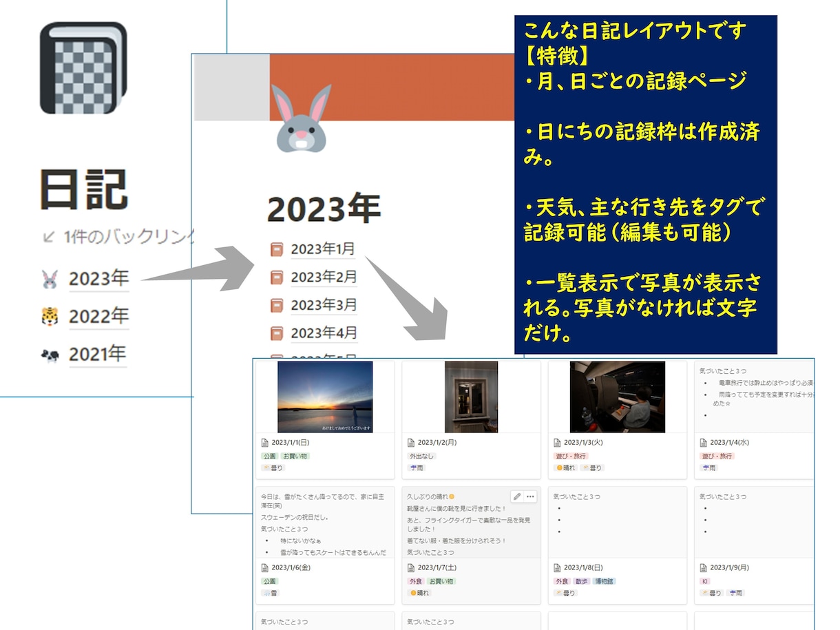Click the pencil edit icon on 2023/1/7 card
Image resolution: width=840 pixels, height=630 pixels.
coord(517,496)
